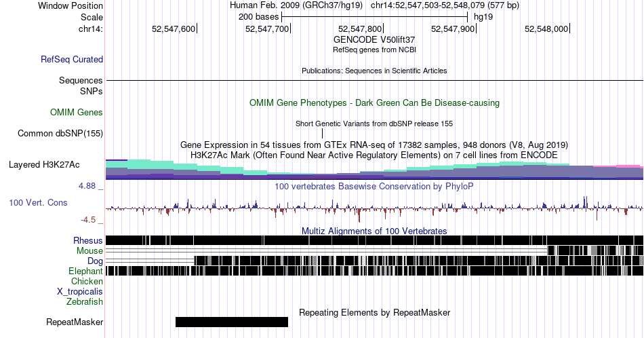Click the GENCODE V50lift37 track title

coord(374,40)
